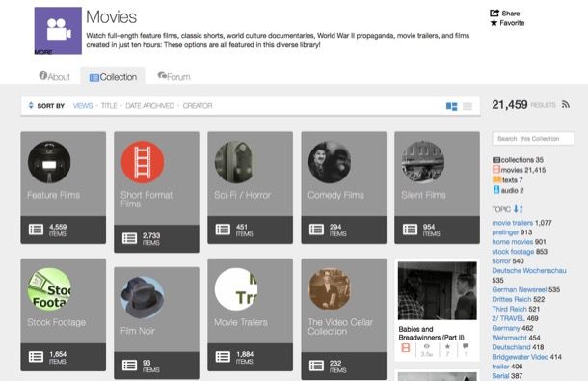Open the About tab

[x=55, y=76]
